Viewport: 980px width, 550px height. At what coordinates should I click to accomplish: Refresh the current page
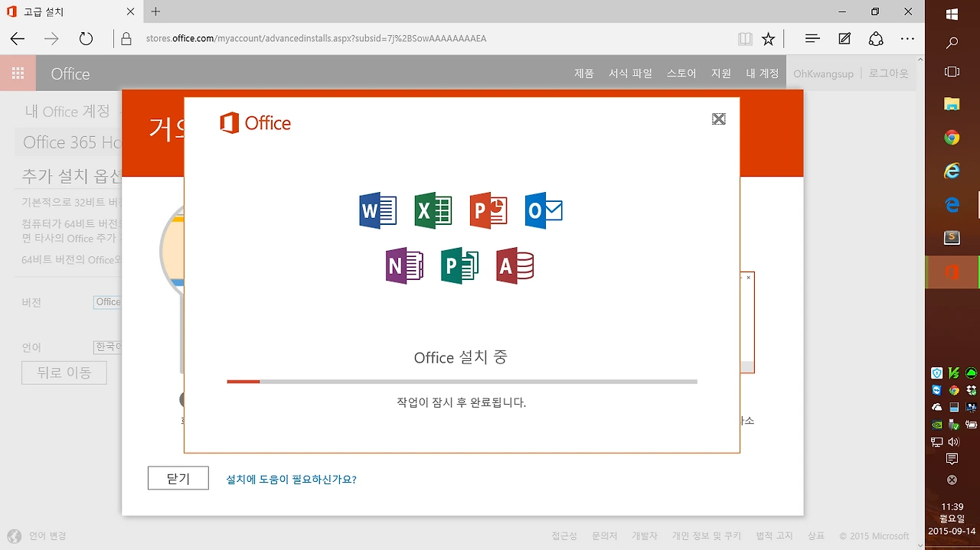(x=86, y=39)
